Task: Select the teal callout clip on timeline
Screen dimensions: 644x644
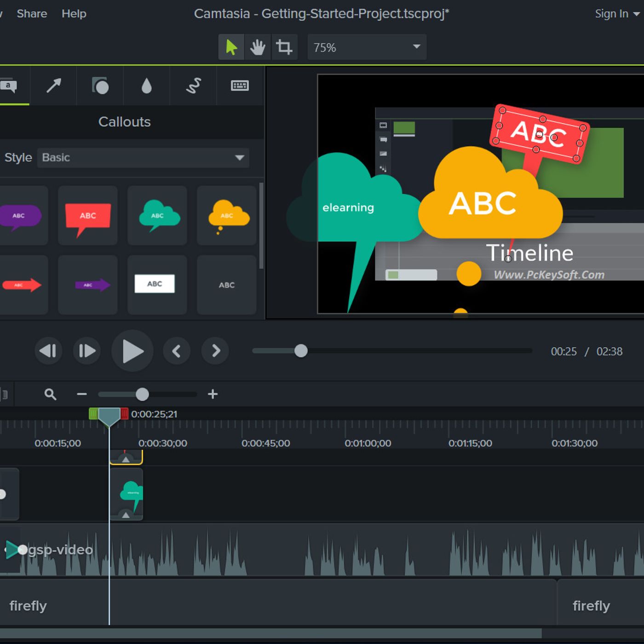Action: 126,494
